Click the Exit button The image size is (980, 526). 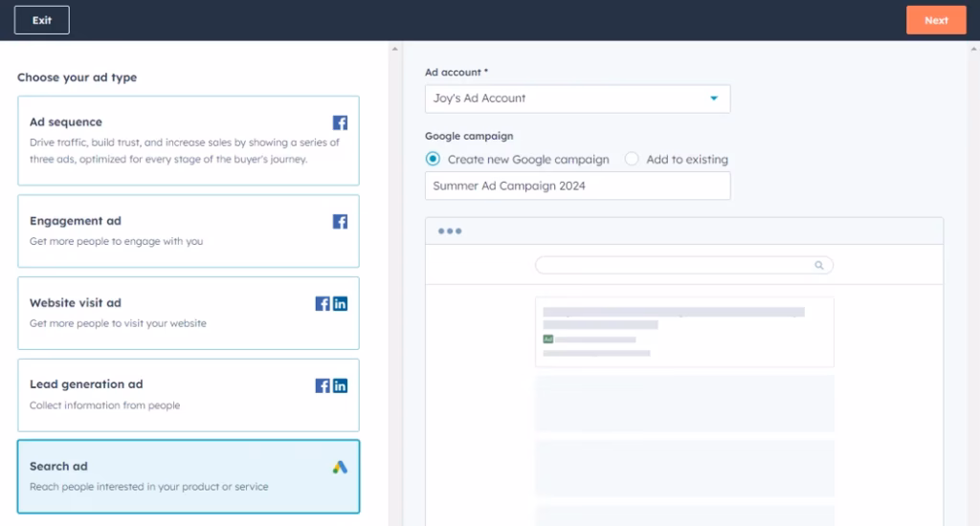[x=42, y=20]
